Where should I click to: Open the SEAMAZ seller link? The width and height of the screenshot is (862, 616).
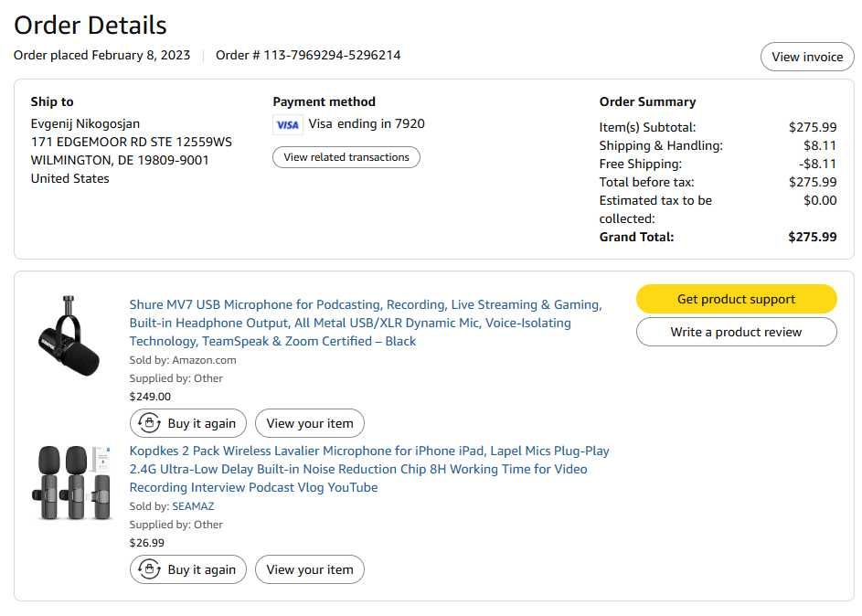pos(193,506)
